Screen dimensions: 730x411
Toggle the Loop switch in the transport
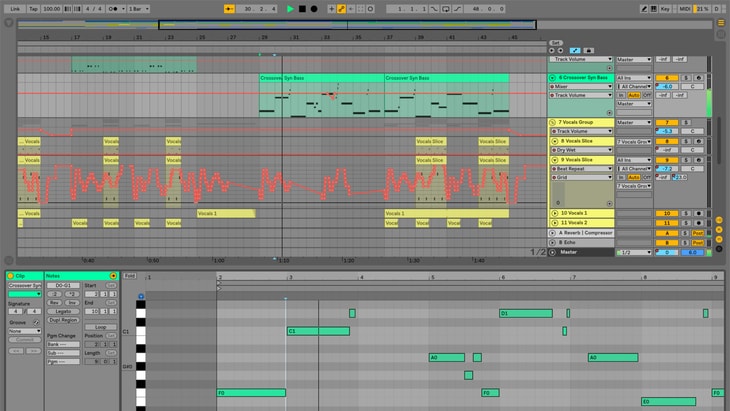(x=446, y=9)
